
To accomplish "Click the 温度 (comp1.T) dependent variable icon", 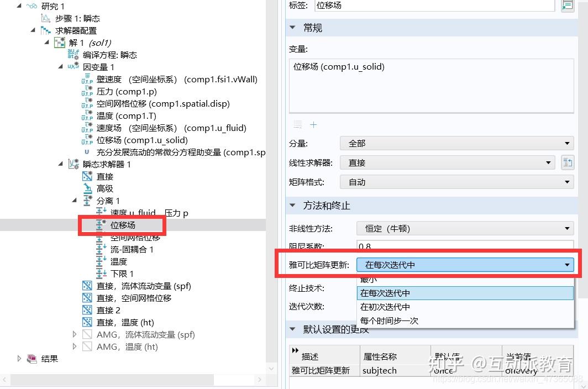I will click(87, 115).
